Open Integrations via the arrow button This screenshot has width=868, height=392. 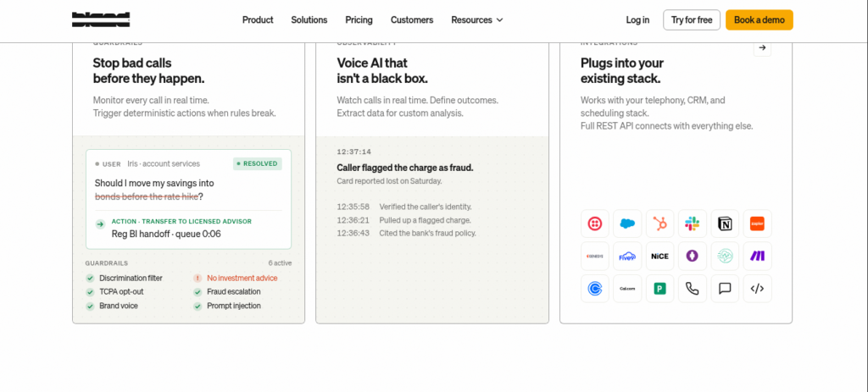tap(762, 47)
